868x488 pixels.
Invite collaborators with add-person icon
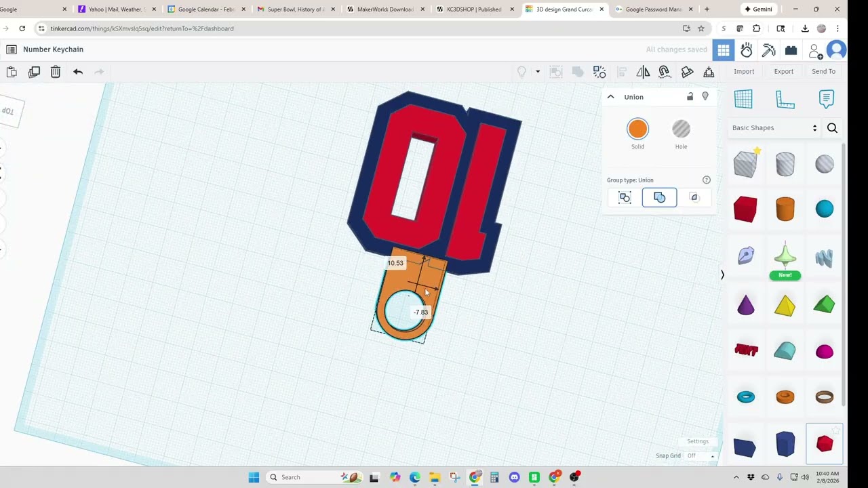click(x=814, y=51)
